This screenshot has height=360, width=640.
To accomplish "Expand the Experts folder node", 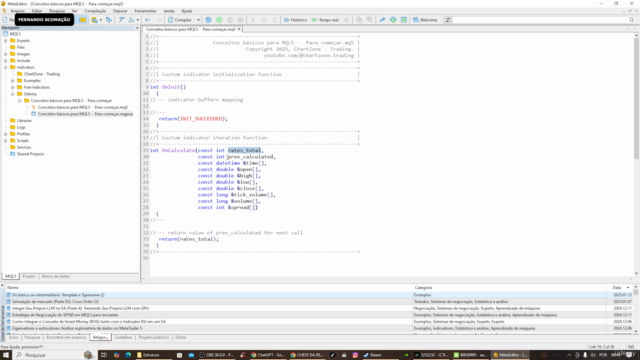I will point(6,41).
